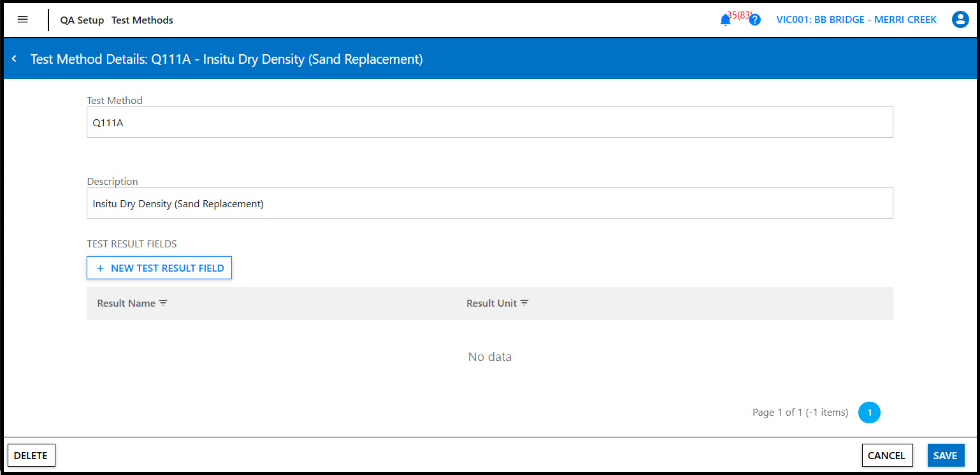Click the notifications bell icon

tap(725, 20)
